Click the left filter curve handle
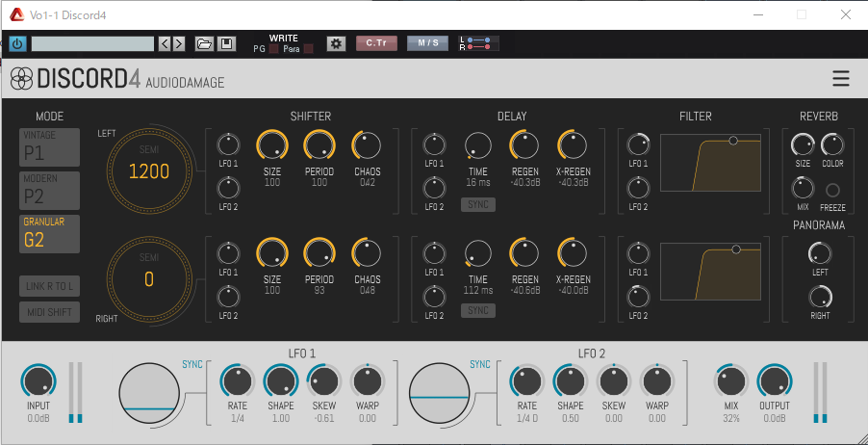 (x=733, y=141)
